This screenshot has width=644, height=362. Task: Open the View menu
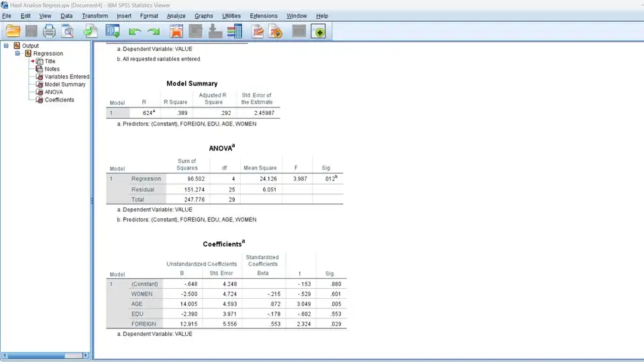(45, 15)
